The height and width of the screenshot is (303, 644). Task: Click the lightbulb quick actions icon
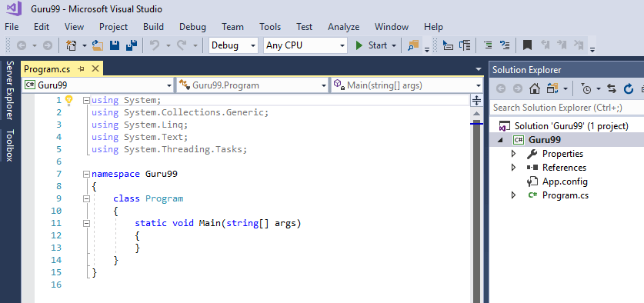(x=69, y=99)
